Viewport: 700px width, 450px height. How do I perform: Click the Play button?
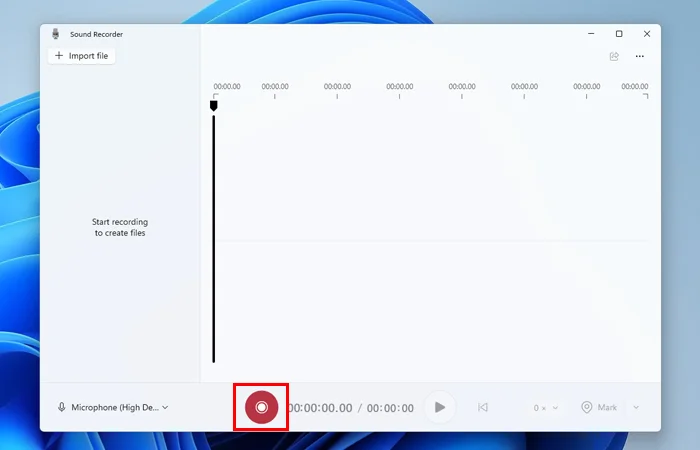click(440, 407)
